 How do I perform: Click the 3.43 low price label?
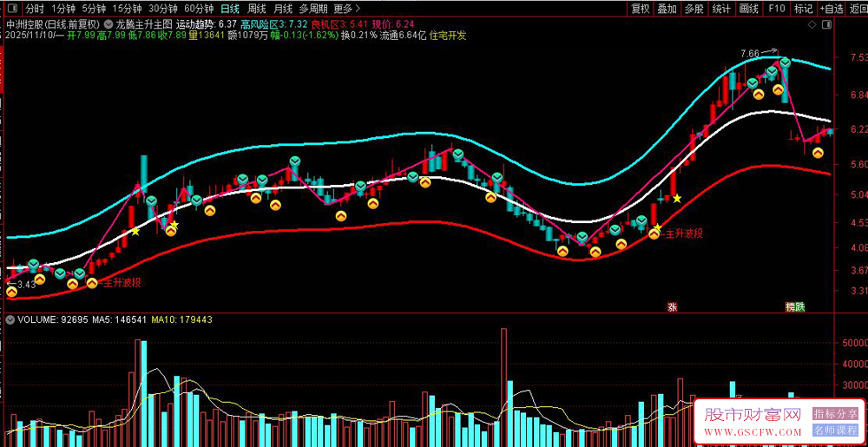point(27,285)
